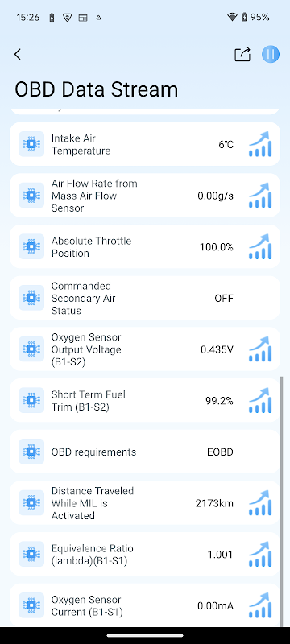Tap chip icon beside Intake Air Temperature
The width and height of the screenshot is (290, 644).
tap(31, 144)
